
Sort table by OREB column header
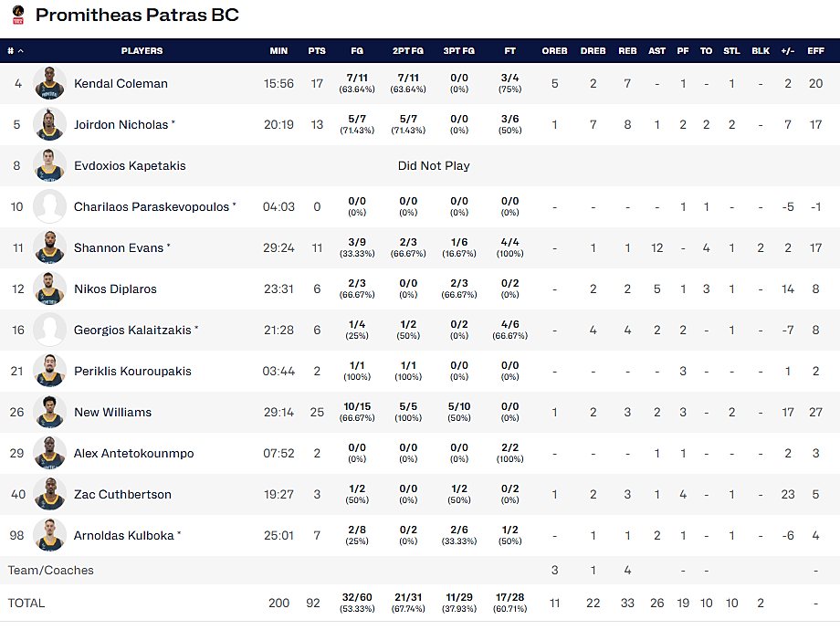(554, 51)
